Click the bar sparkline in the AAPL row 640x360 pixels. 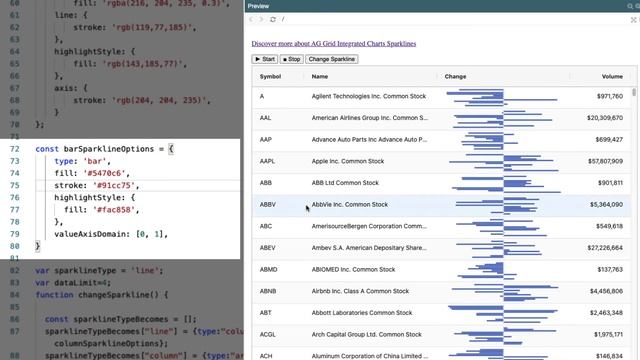(x=504, y=162)
